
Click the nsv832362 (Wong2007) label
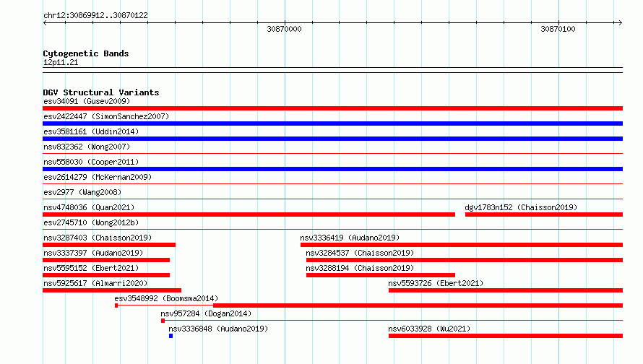coord(87,147)
